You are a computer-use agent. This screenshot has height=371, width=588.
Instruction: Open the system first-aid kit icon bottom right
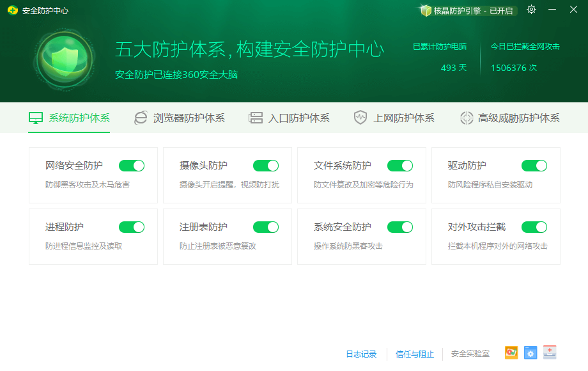pos(549,352)
